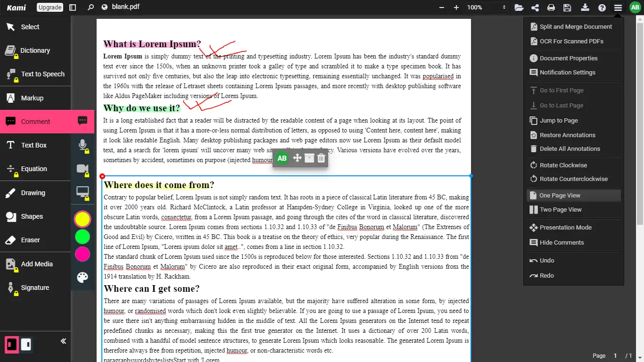This screenshot has width=644, height=362.
Task: Open Document Properties
Action: point(574,58)
